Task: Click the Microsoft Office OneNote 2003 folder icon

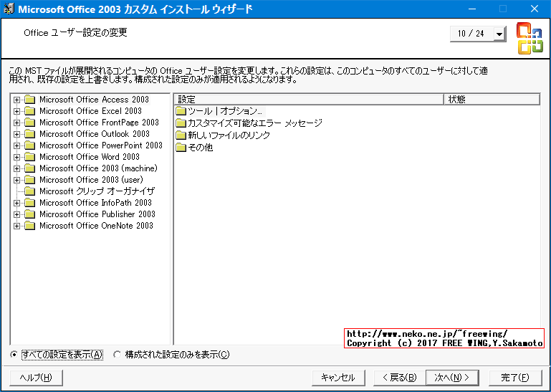Action: coord(30,226)
